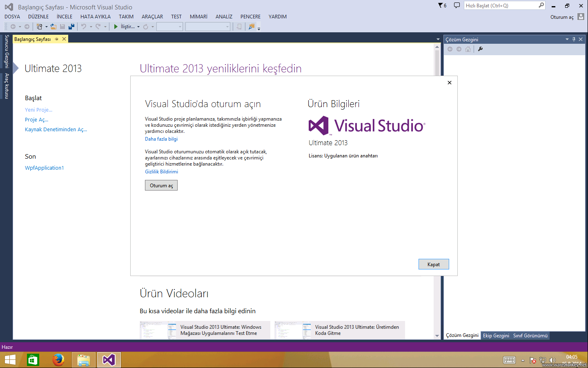The image size is (588, 368).
Task: Open the New Project dropdown arrow
Action: (x=47, y=27)
